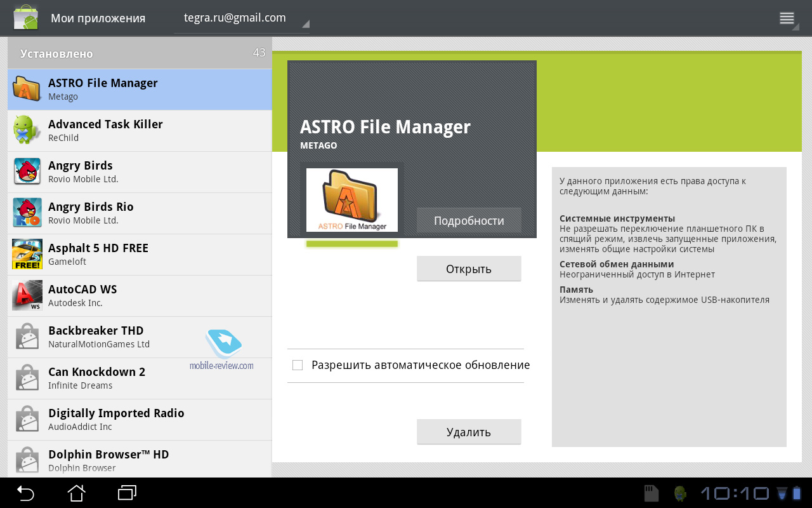Tap the 10:10 clock in status bar
Image resolution: width=812 pixels, height=508 pixels.
[735, 493]
